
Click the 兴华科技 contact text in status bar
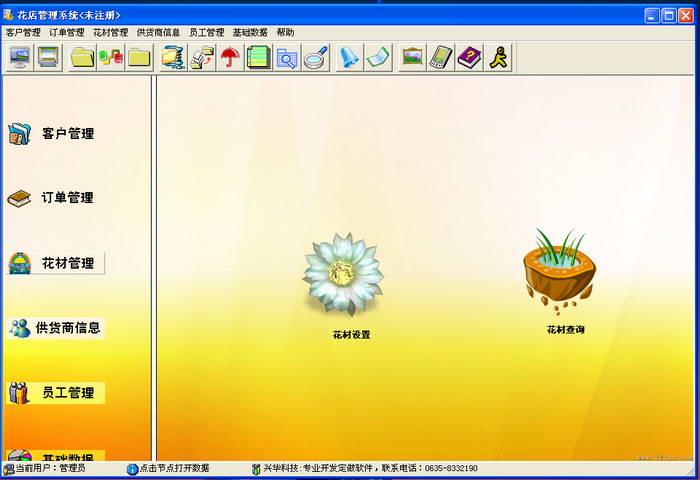370,468
